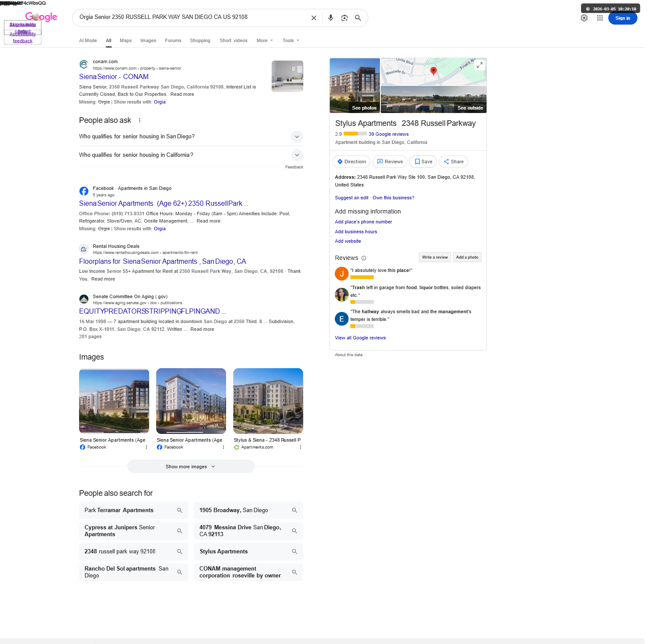
Task: Open the Stylus & Siena image thumbnail
Action: (x=268, y=401)
